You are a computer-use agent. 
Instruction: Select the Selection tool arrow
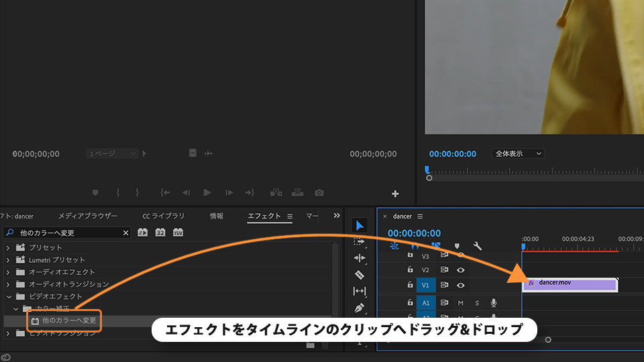[x=360, y=225]
